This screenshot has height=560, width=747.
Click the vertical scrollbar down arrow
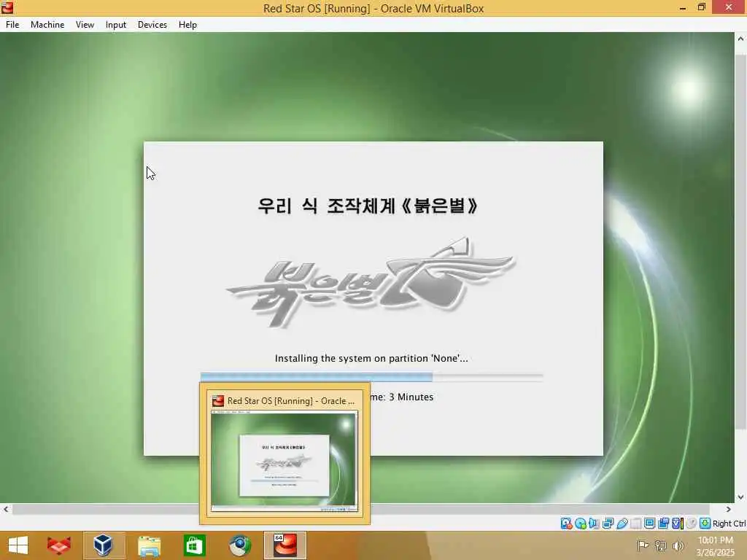(x=740, y=497)
